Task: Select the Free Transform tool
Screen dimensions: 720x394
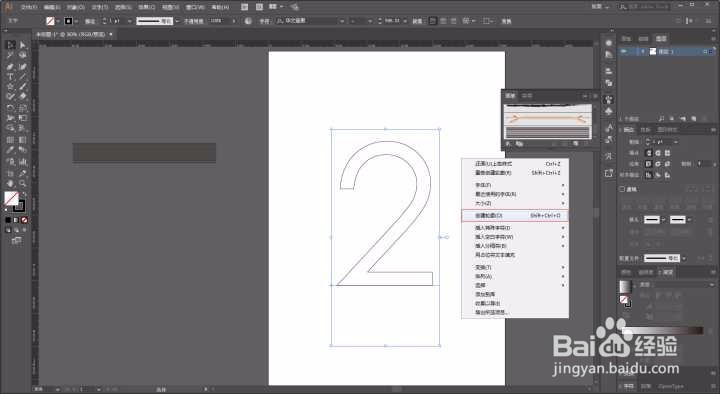Action: click(22, 118)
